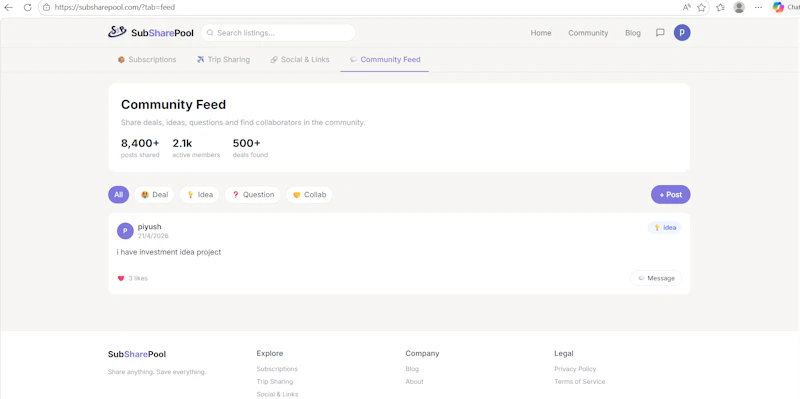
Task: Open the messages chat bubble icon
Action: (x=660, y=33)
